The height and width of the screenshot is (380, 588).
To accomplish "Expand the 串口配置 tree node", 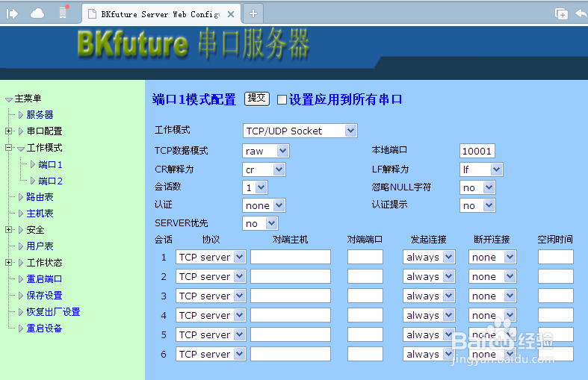I will point(9,131).
